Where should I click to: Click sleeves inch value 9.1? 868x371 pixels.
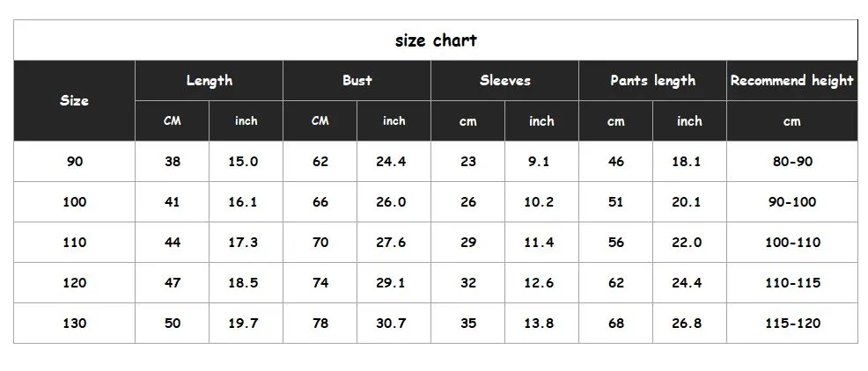(541, 162)
